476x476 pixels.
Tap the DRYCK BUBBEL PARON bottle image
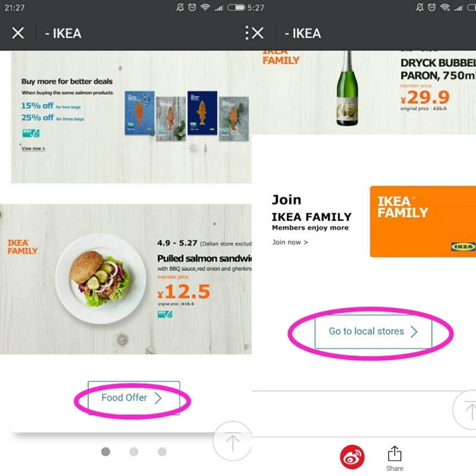347,89
